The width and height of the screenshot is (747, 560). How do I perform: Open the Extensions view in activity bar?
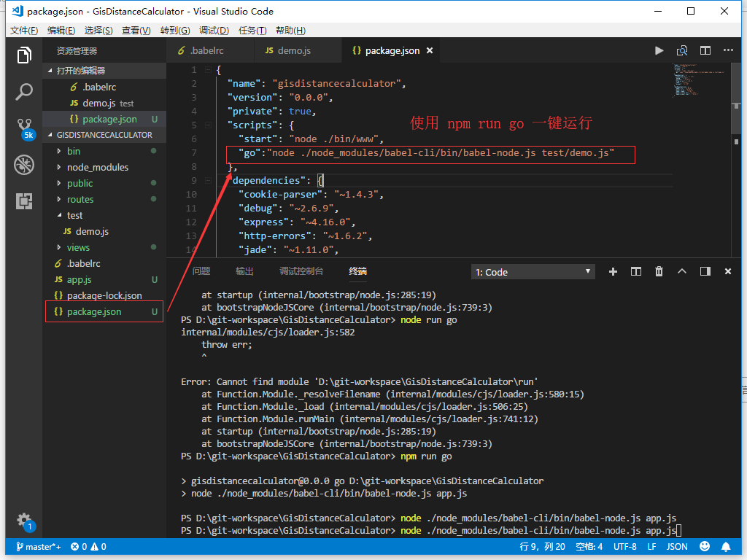coord(24,201)
